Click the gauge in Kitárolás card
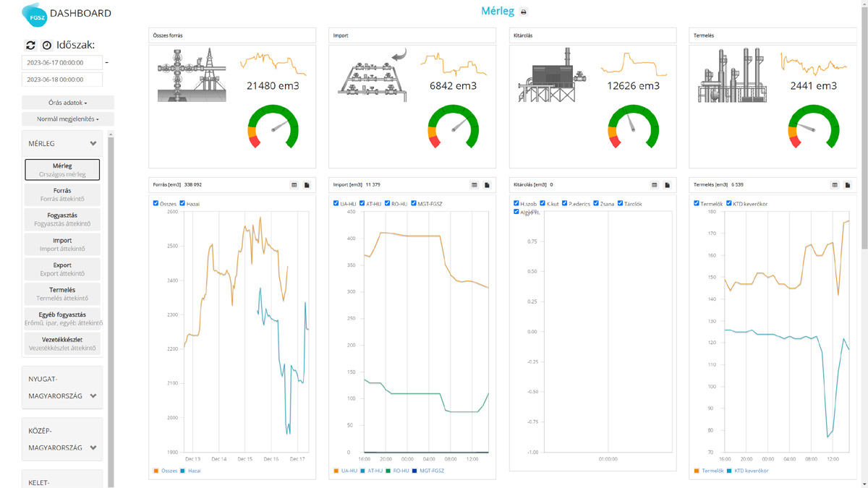868x488 pixels. click(x=633, y=127)
